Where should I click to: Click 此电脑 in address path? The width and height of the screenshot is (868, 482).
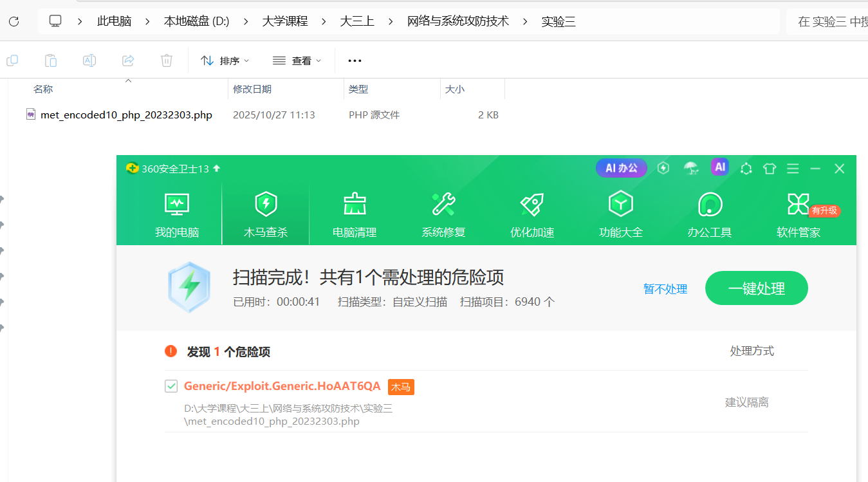pyautogui.click(x=114, y=21)
